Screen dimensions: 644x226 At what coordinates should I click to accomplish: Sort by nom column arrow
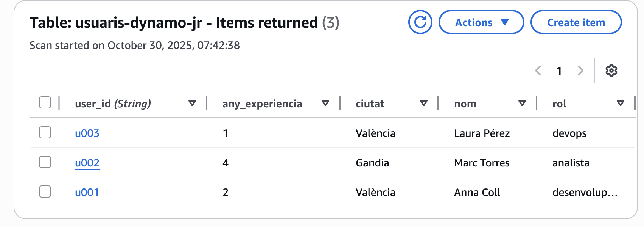(522, 103)
